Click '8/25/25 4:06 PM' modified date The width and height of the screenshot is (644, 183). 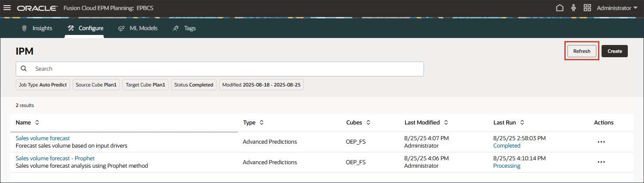pyautogui.click(x=427, y=158)
